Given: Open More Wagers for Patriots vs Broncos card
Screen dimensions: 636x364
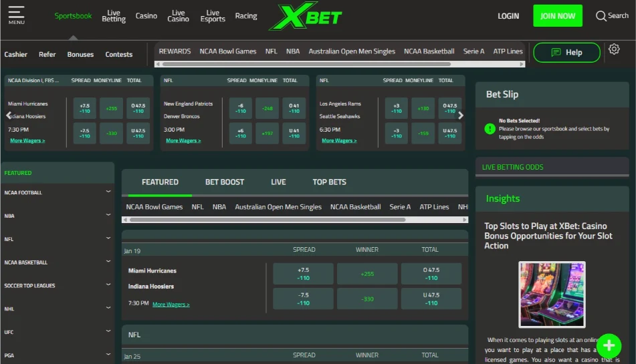Looking at the screenshot, I should [x=183, y=140].
